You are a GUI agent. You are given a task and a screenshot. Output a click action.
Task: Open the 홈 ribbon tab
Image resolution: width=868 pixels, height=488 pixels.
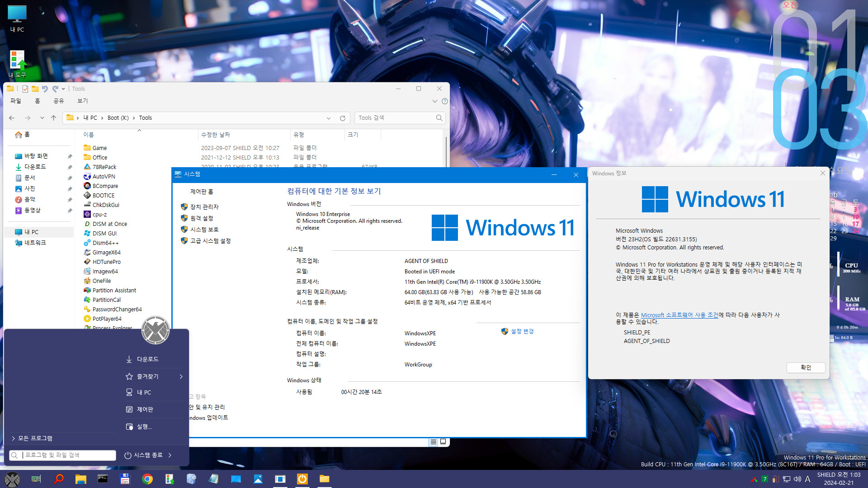click(x=38, y=101)
